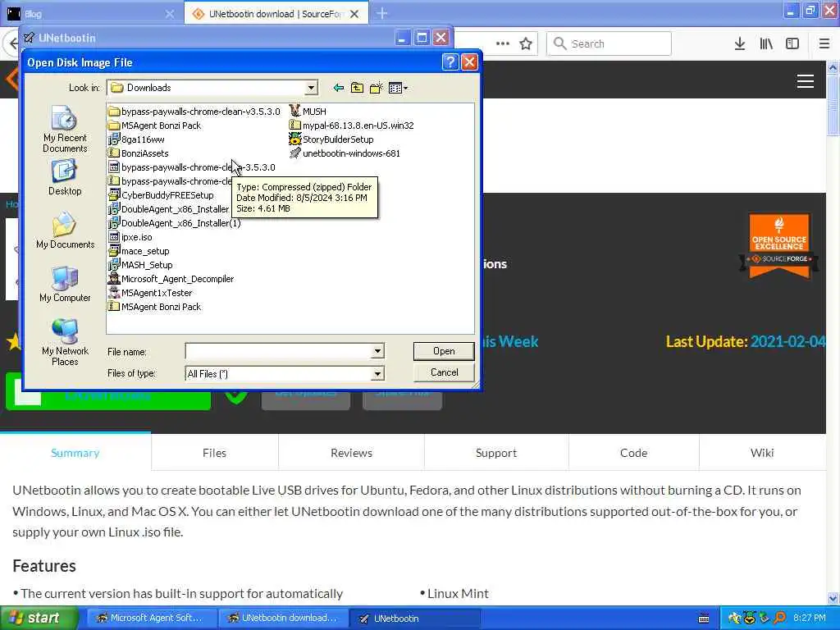The image size is (840, 630).
Task: Open the browser hamburger menu
Action: pyautogui.click(x=824, y=44)
